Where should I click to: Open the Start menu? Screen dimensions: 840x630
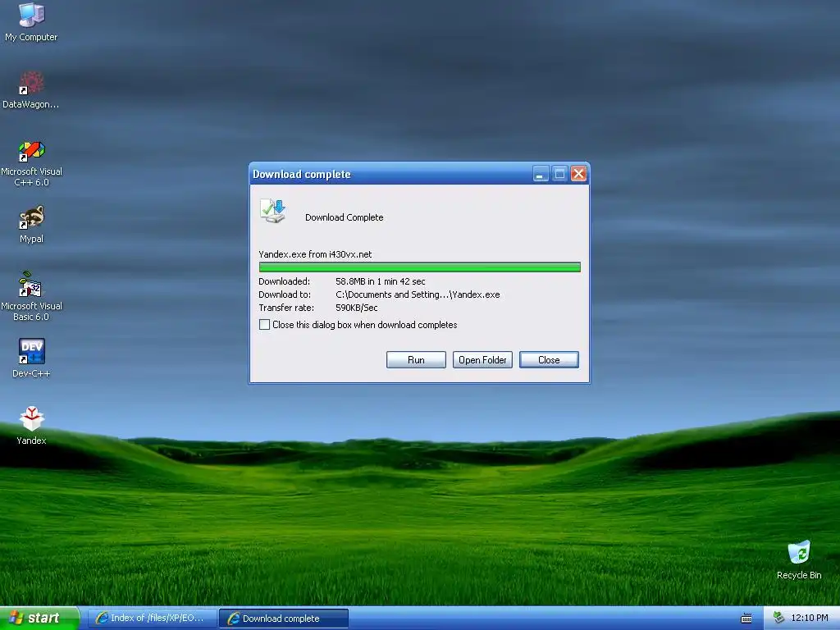(x=40, y=619)
